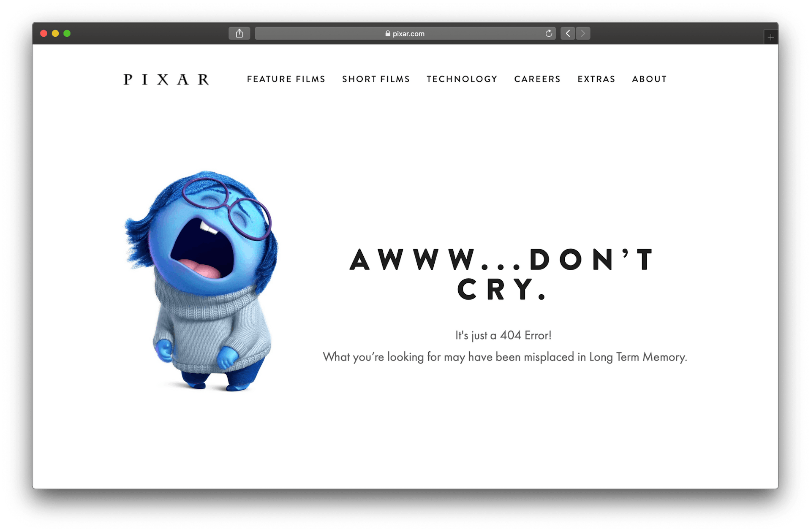Click the PIXAR logo to return home
The width and height of the screenshot is (811, 532).
(x=167, y=79)
